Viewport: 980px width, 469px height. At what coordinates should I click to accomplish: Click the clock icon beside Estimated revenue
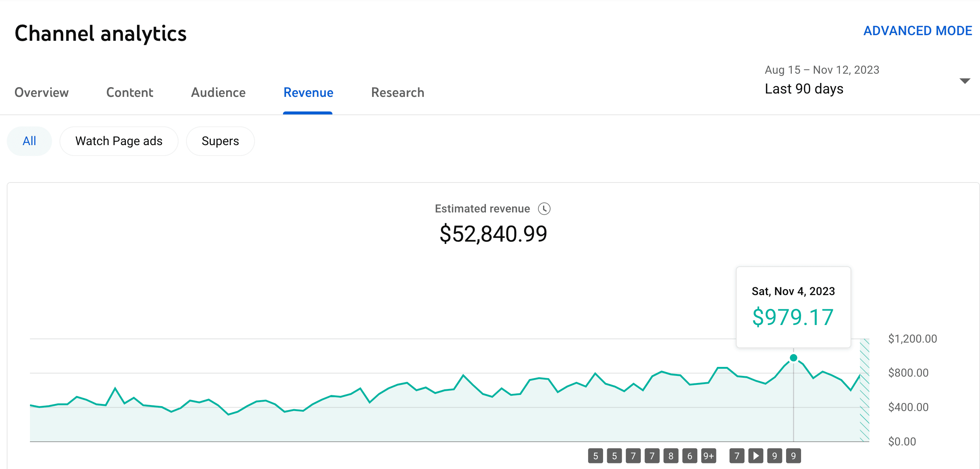(544, 209)
